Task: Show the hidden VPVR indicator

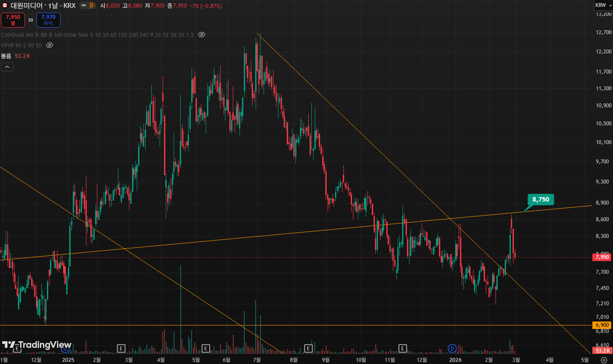Action: point(50,45)
